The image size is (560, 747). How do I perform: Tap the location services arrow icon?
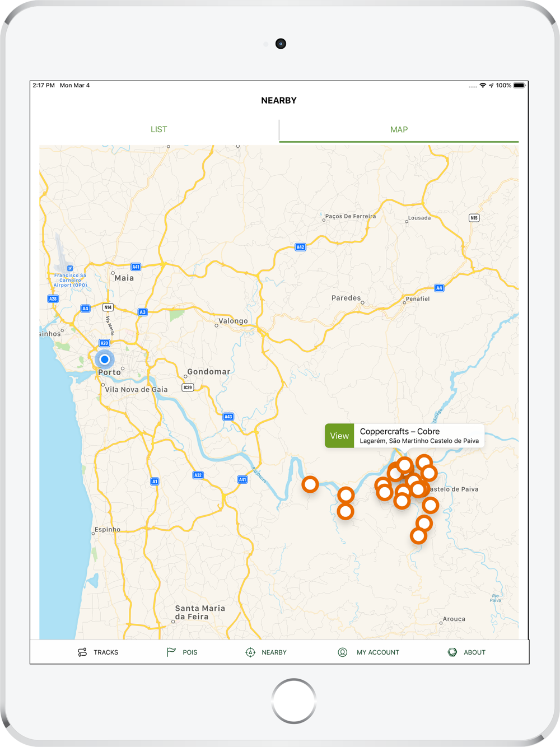(491, 86)
